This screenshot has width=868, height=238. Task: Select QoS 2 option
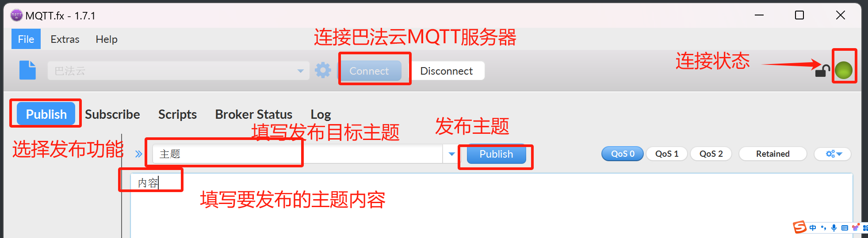711,154
